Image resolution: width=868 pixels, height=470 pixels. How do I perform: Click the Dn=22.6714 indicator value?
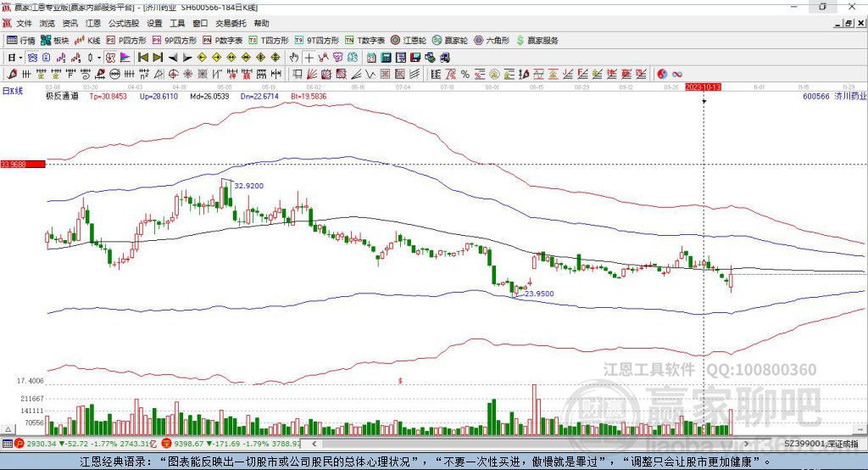point(259,97)
